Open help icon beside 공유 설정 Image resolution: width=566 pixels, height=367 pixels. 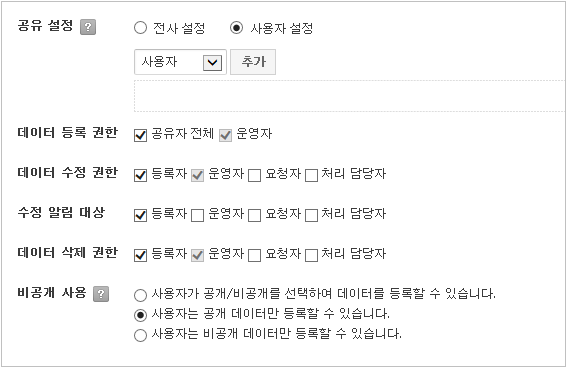click(x=88, y=27)
